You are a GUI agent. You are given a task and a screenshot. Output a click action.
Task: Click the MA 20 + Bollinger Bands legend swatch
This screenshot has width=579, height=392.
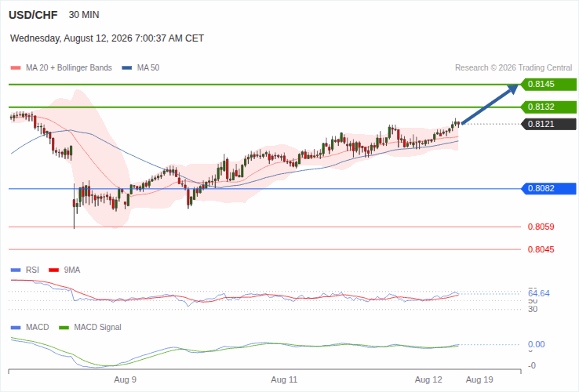(16, 68)
